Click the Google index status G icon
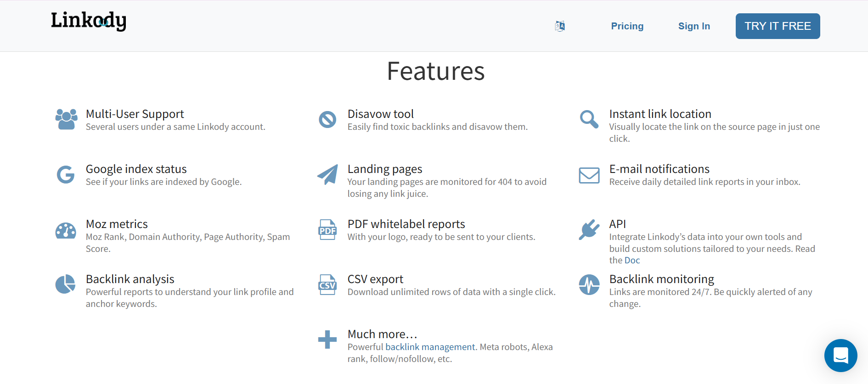The image size is (868, 384). [66, 175]
